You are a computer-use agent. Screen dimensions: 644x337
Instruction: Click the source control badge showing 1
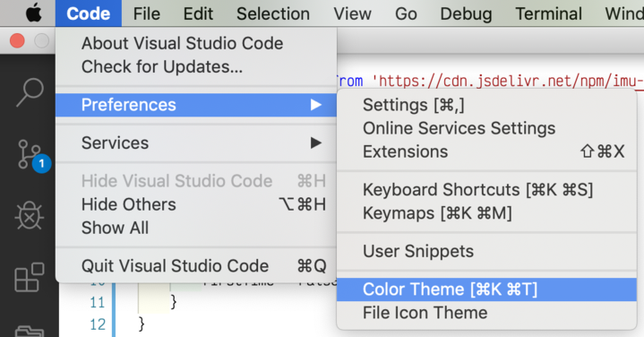tap(41, 163)
